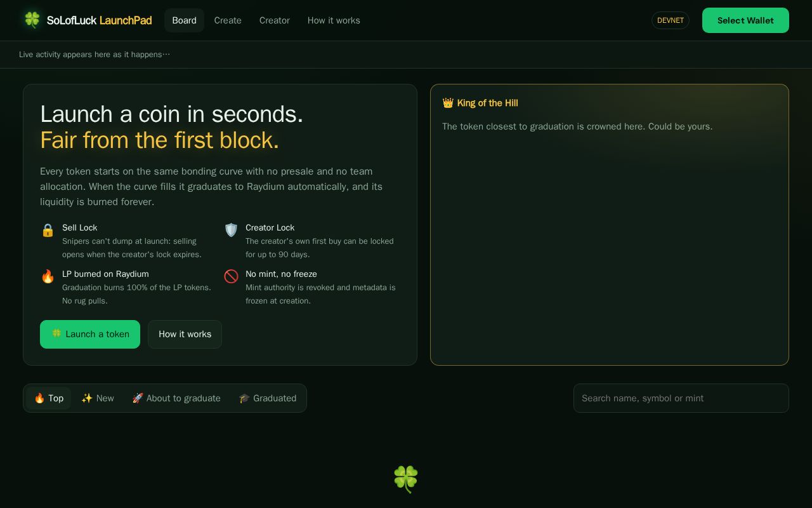Click the SoLofLuck clover logo icon

pyautogui.click(x=32, y=20)
